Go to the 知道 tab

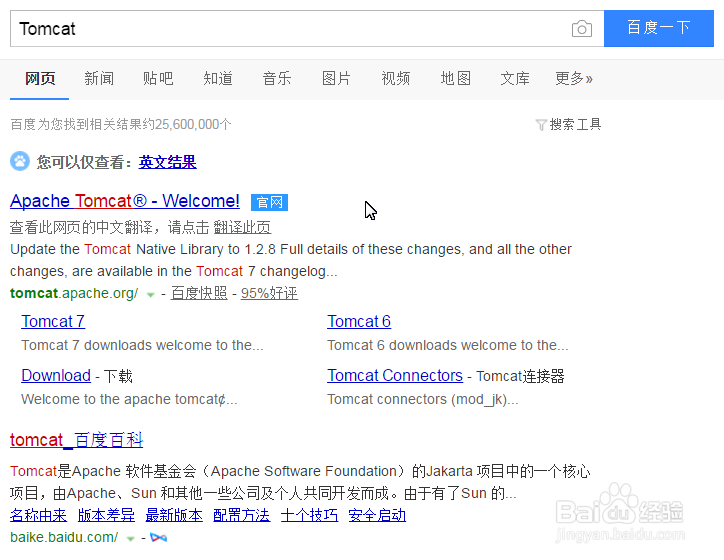(x=217, y=78)
